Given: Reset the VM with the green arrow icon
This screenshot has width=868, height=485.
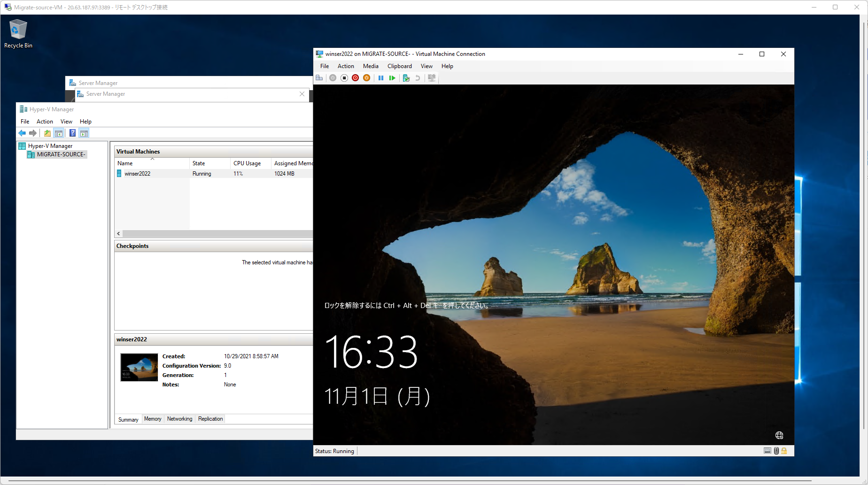Looking at the screenshot, I should (392, 78).
